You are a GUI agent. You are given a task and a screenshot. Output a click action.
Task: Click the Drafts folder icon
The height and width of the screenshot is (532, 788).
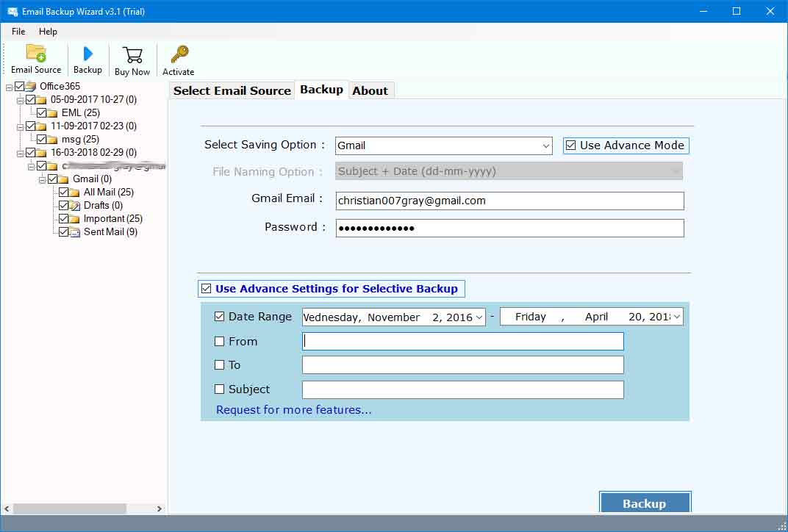point(74,206)
